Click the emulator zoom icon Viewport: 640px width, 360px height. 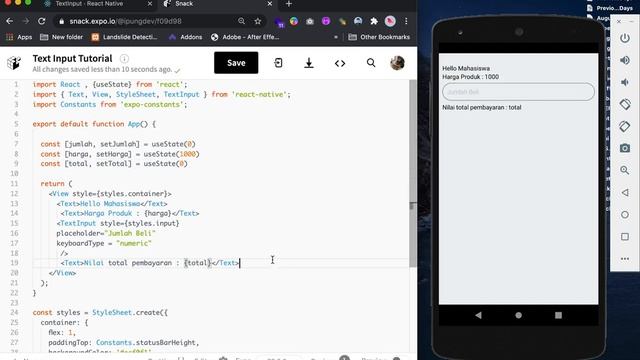coord(624,170)
